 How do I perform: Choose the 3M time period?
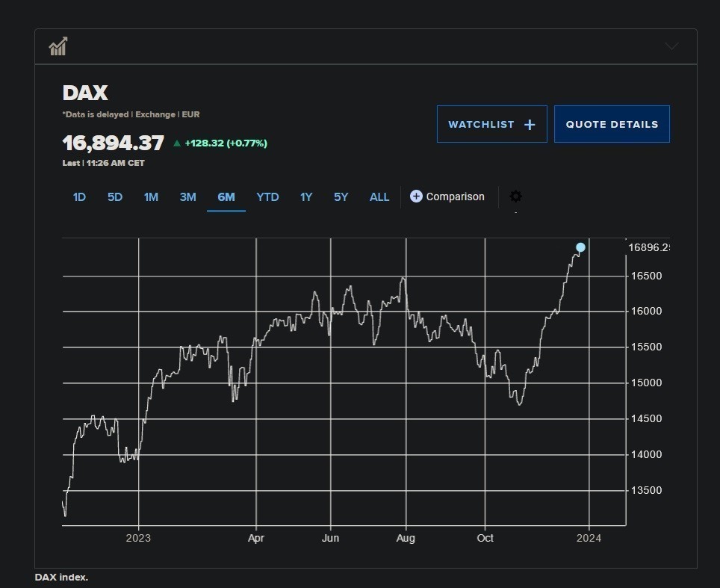187,197
